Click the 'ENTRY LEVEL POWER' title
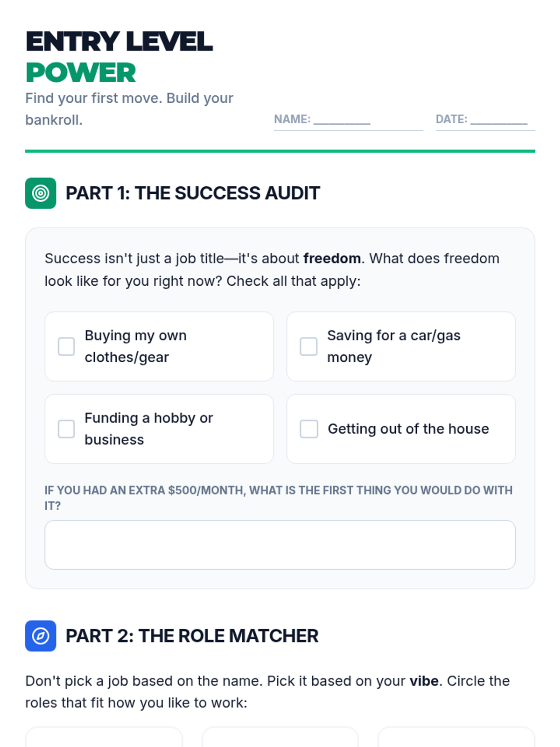This screenshot has height=747, width=560. coord(119,56)
